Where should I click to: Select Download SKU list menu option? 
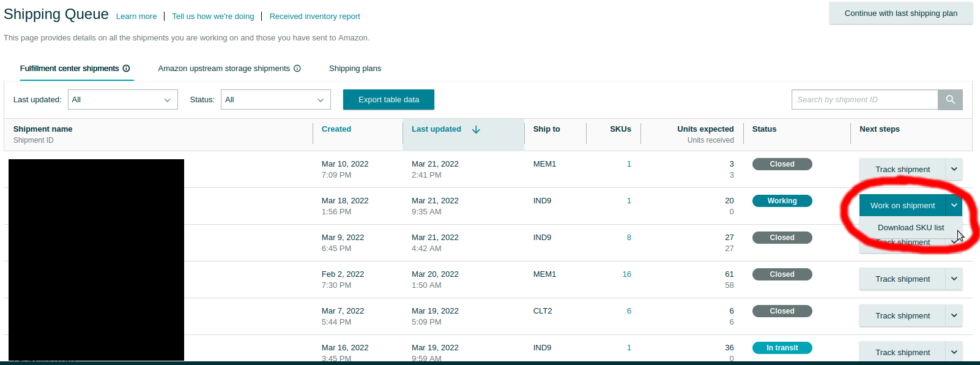click(x=910, y=228)
